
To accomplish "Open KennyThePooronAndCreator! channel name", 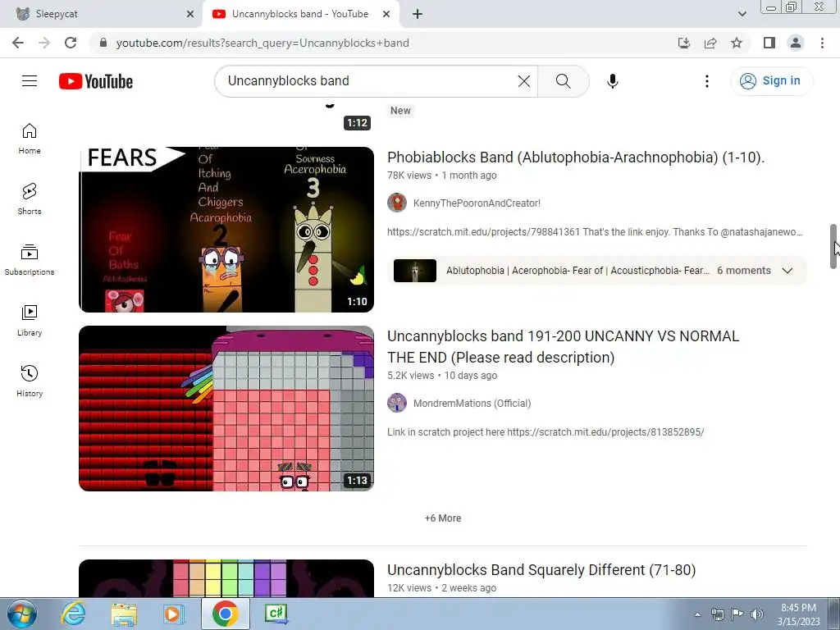I will click(477, 203).
